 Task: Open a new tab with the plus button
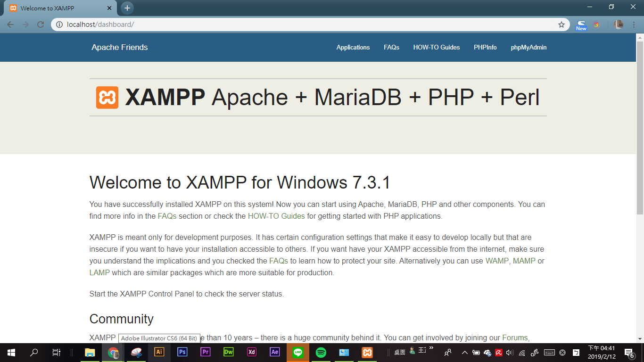click(127, 8)
